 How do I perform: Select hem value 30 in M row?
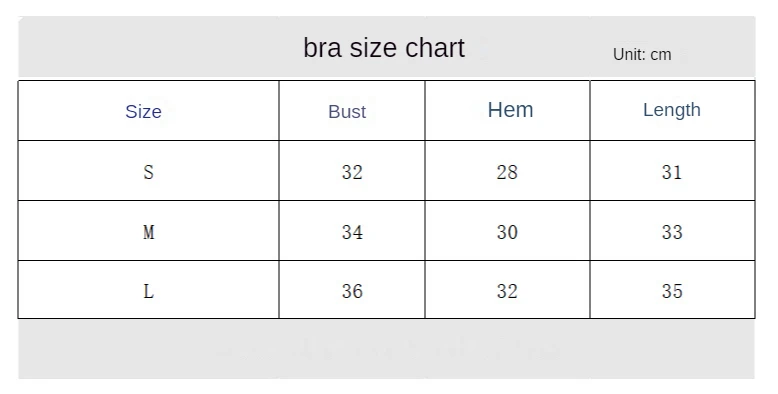pos(507,232)
